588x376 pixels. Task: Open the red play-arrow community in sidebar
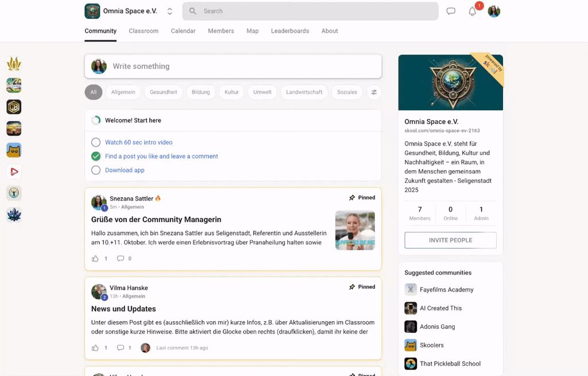click(x=14, y=172)
